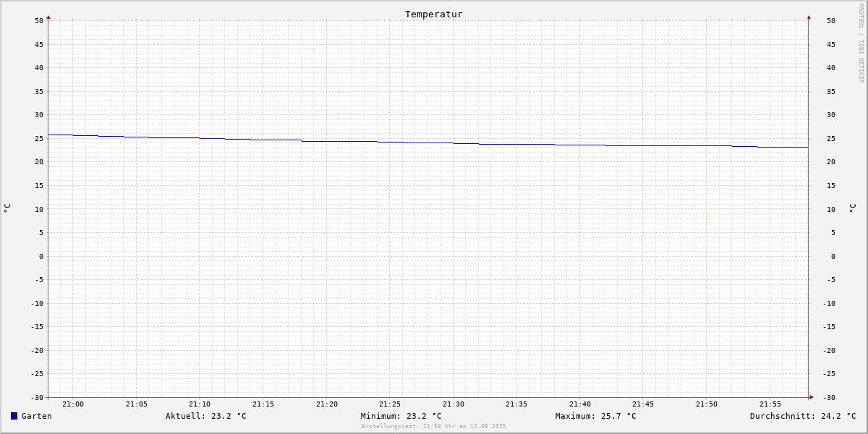Click the 21:35 time axis label
The image size is (868, 434).
[x=516, y=404]
